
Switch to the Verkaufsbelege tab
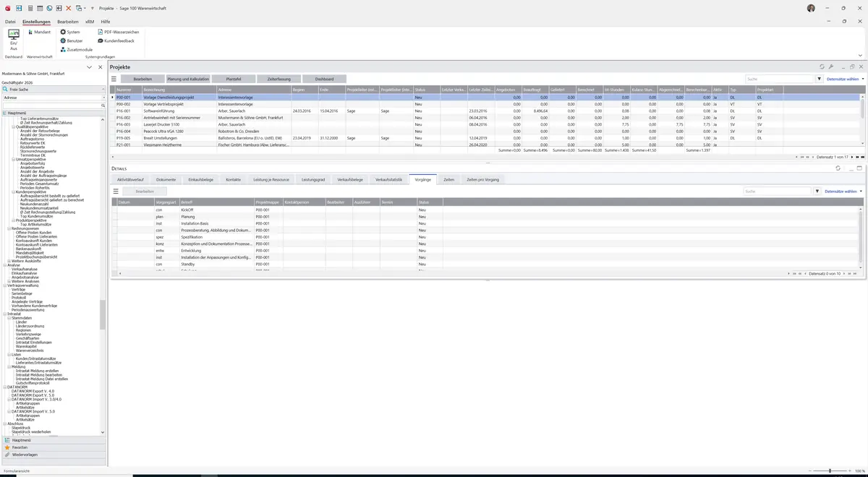(x=350, y=179)
